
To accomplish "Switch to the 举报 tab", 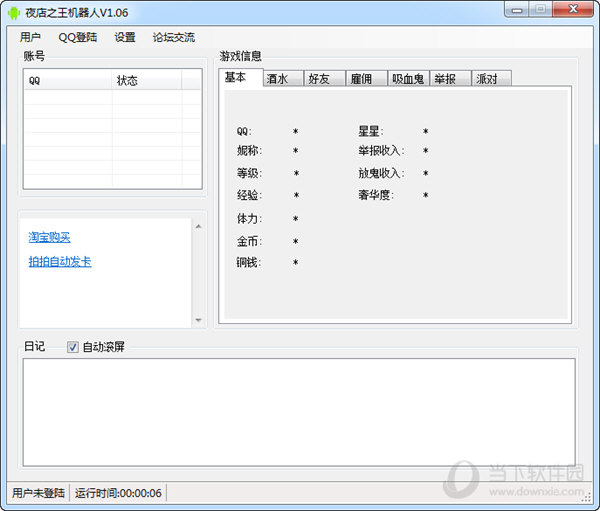I will pyautogui.click(x=450, y=79).
